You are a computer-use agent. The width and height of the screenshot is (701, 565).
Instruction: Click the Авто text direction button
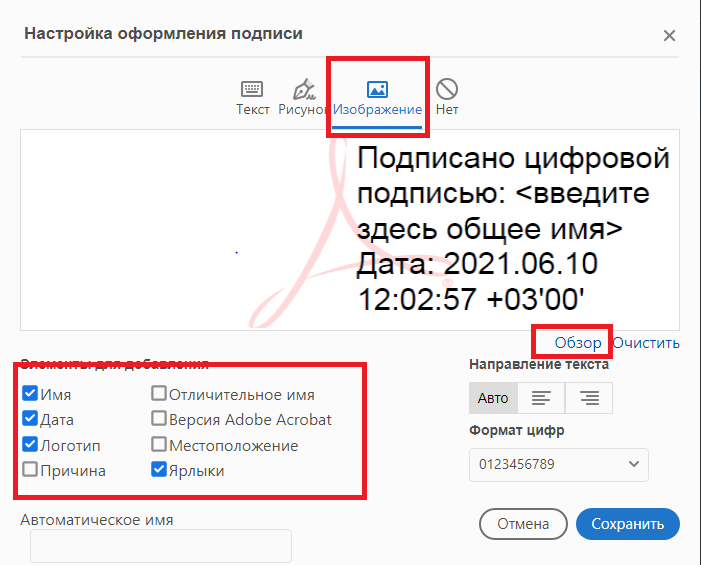click(493, 398)
